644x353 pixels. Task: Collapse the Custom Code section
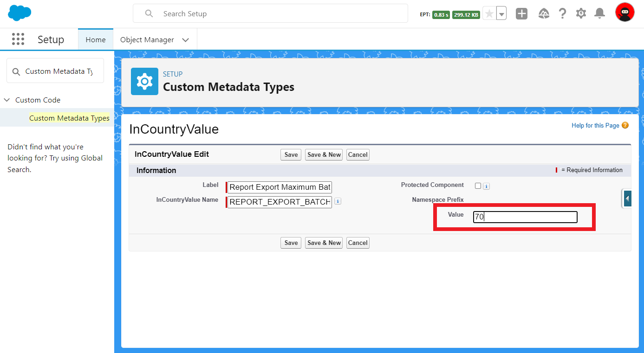pos(7,100)
